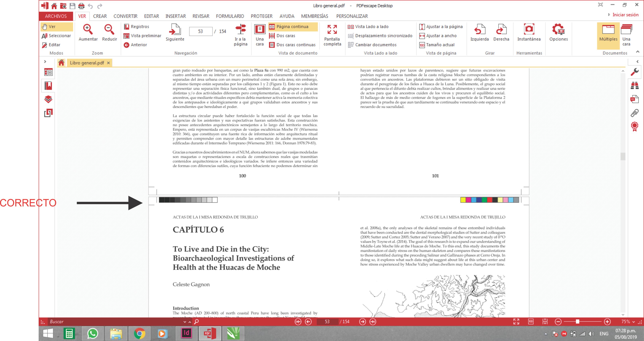Viewport: 644px width, 341px height.
Task: Enable Editar mode
Action: pos(51,45)
